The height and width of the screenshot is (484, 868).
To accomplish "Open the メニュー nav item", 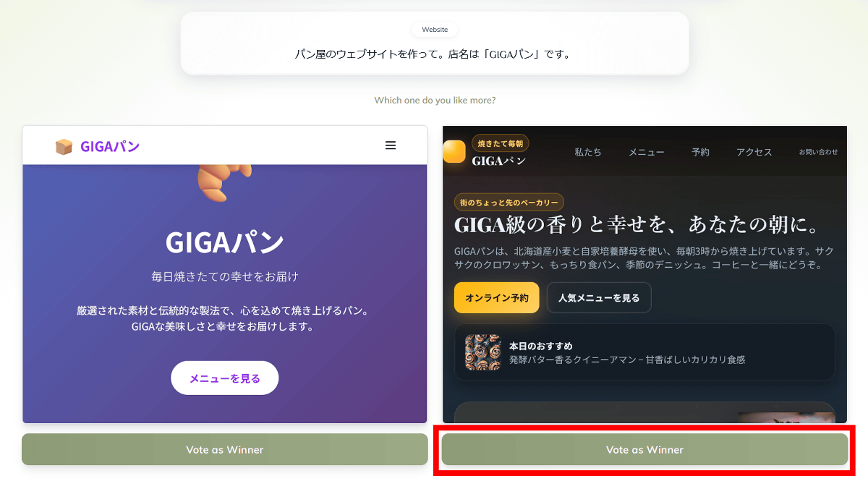I will click(646, 152).
